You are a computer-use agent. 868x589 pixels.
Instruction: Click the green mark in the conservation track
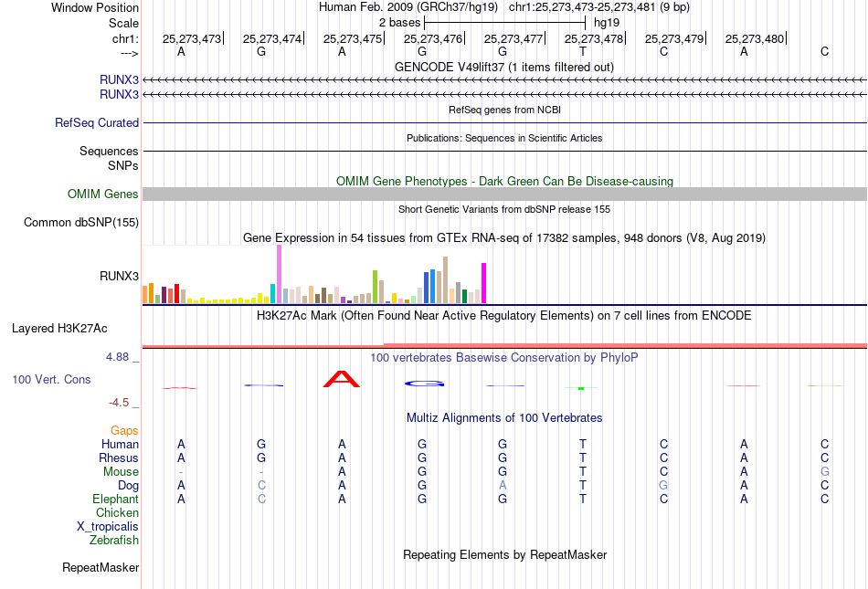581,388
